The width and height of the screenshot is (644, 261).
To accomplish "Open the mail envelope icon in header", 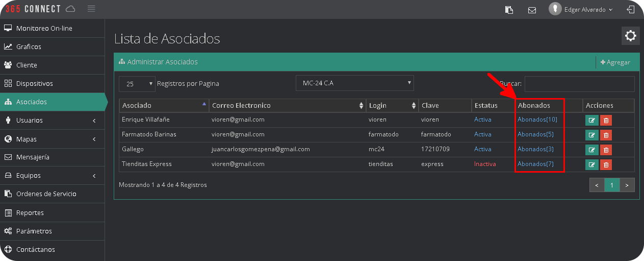I will tap(532, 10).
